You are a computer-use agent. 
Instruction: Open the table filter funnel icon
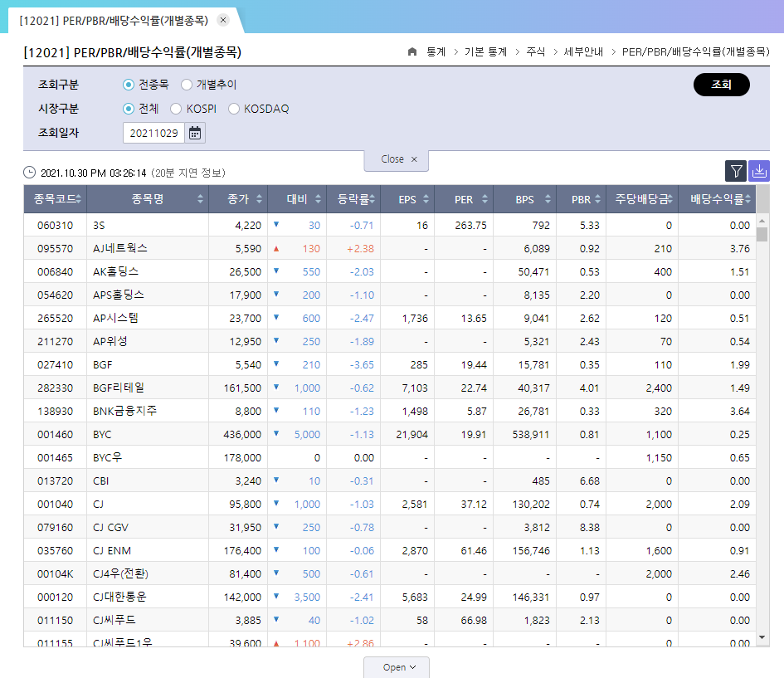tap(736, 171)
